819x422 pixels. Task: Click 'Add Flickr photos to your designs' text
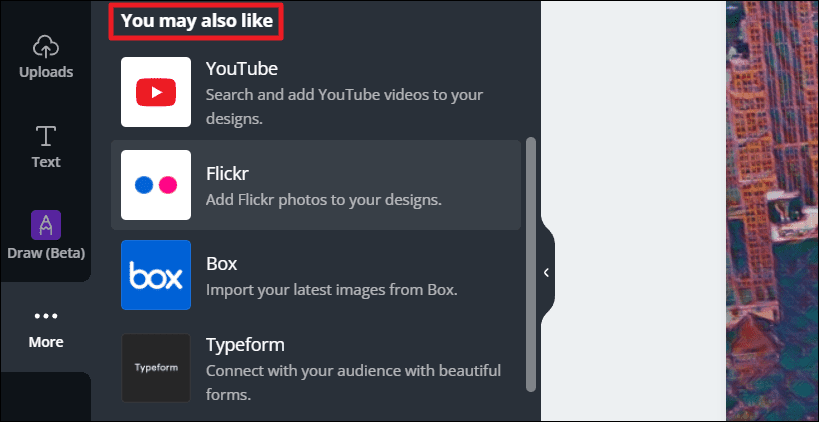pos(324,200)
